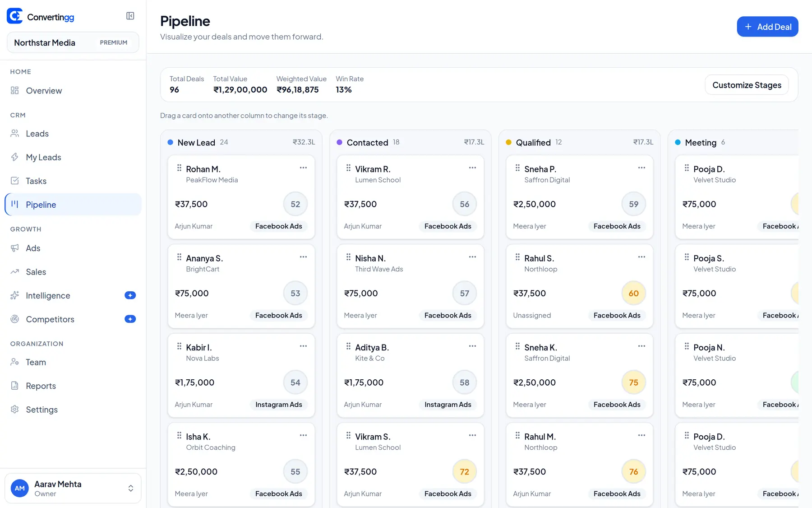Click the drag handle on Rahul M. card

(517, 435)
